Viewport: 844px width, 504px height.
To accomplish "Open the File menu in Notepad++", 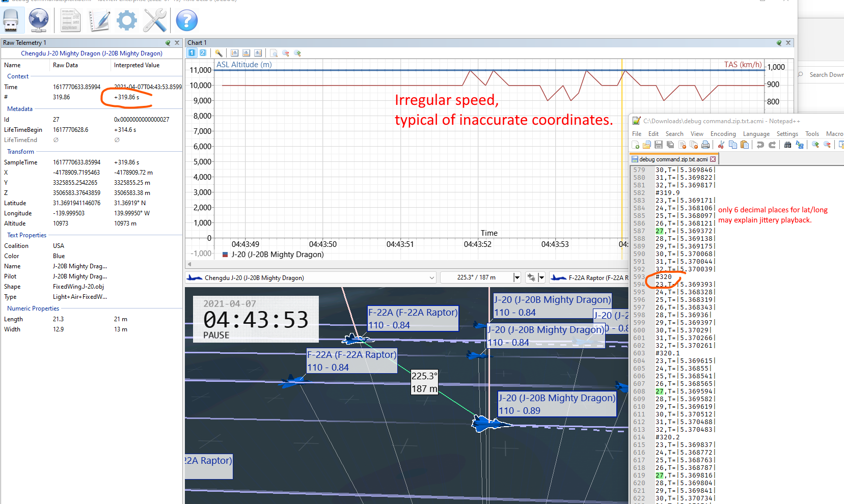I will pos(637,134).
